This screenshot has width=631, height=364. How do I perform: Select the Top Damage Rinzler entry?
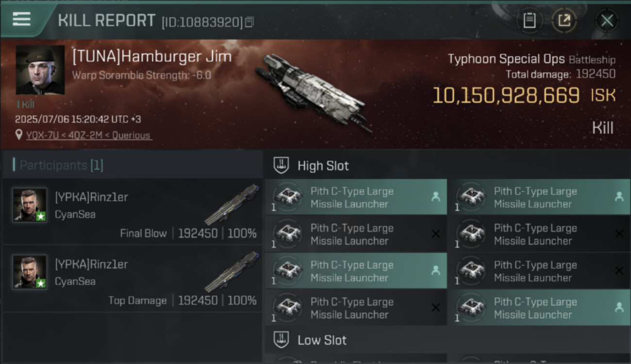point(133,279)
